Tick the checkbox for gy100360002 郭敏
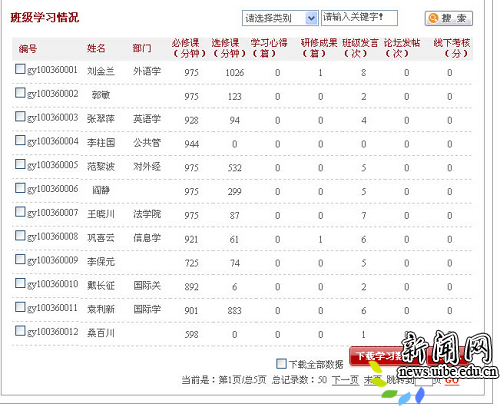500x407 pixels. (x=20, y=93)
